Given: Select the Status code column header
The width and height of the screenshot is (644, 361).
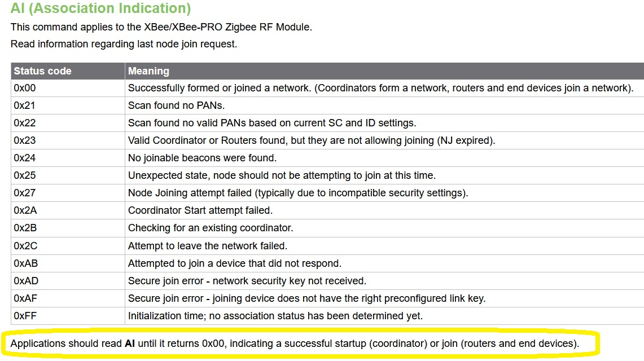Looking at the screenshot, I should (x=68, y=71).
